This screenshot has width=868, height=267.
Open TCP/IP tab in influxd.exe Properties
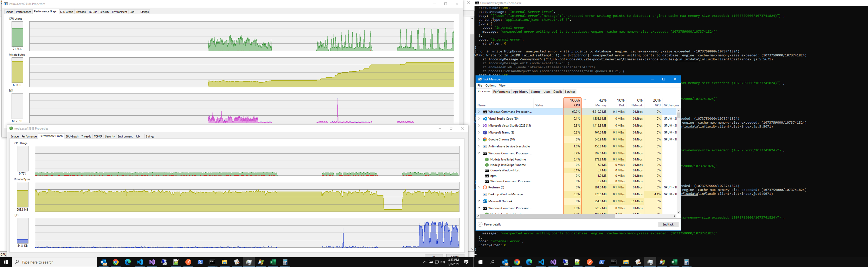pos(93,12)
